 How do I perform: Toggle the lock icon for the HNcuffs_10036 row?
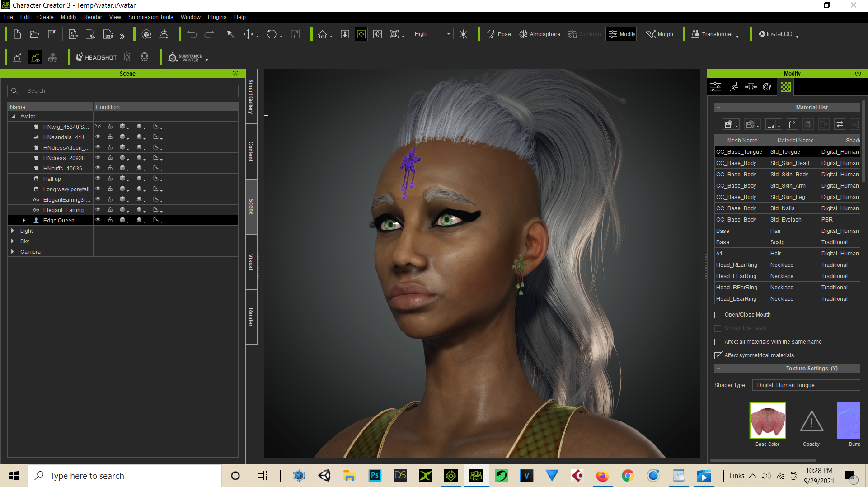[x=110, y=168]
